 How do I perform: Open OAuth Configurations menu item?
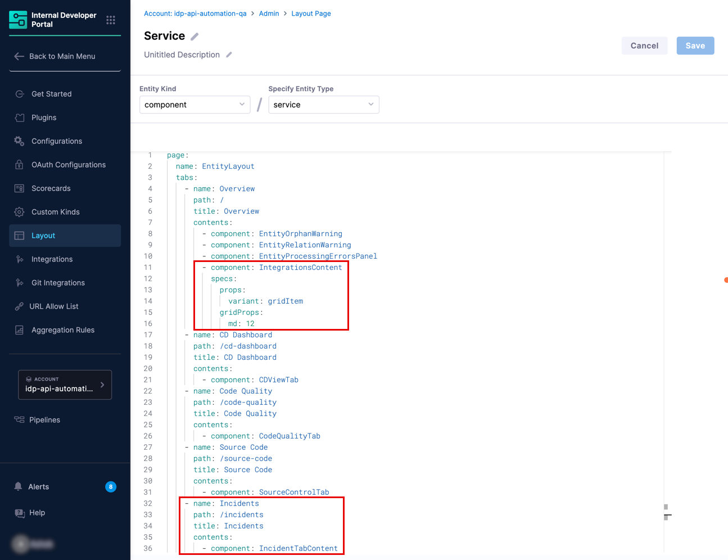tap(69, 165)
